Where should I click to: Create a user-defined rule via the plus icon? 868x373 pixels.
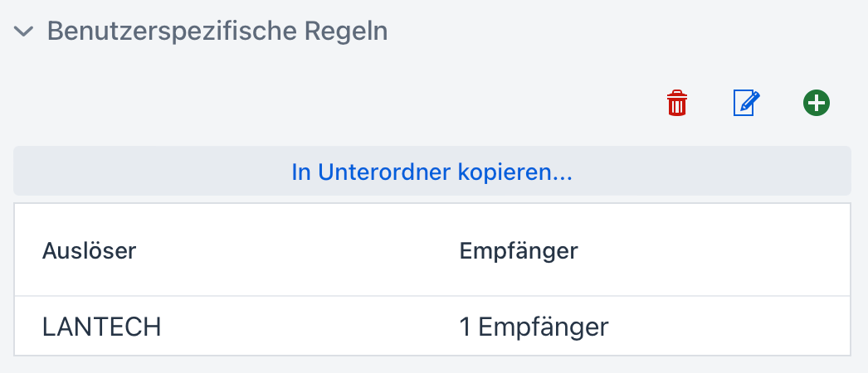tap(817, 104)
